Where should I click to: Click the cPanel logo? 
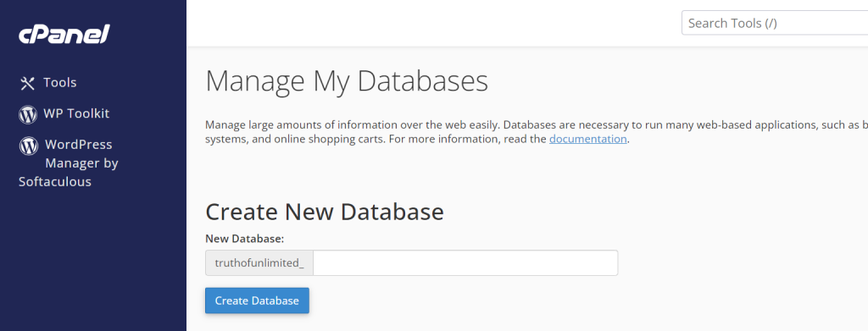pos(64,35)
